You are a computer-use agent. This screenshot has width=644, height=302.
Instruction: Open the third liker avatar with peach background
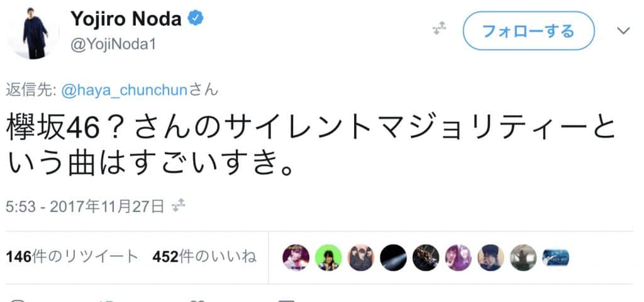361,257
